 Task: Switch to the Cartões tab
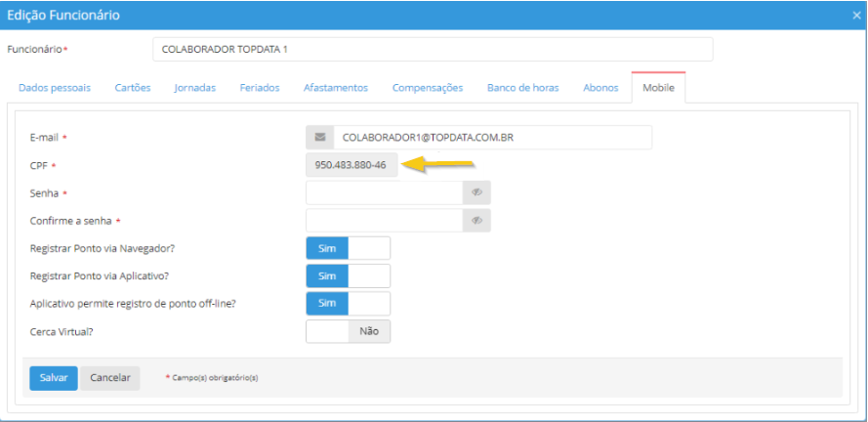133,88
